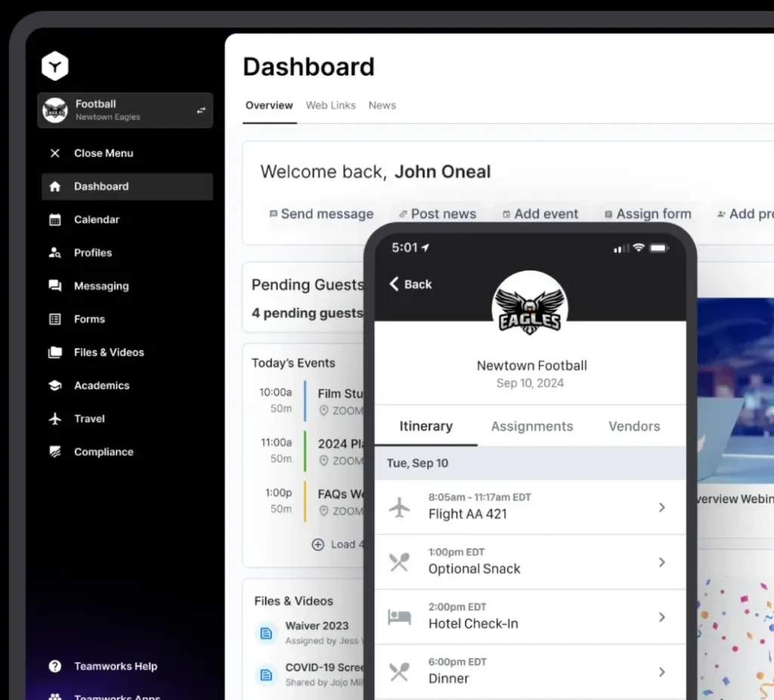Tap the bed icon for Hotel Check-In
The height and width of the screenshot is (700, 774).
(399, 617)
